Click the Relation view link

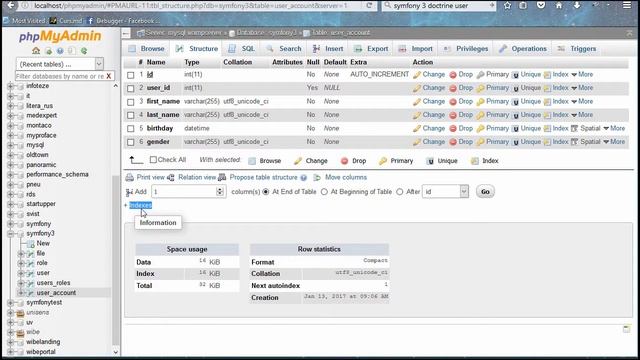(197, 178)
